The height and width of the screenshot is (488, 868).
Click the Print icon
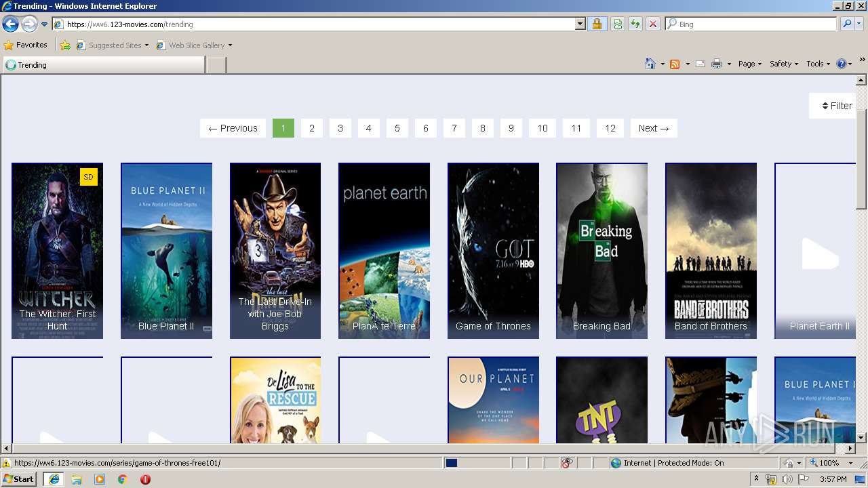coord(717,64)
